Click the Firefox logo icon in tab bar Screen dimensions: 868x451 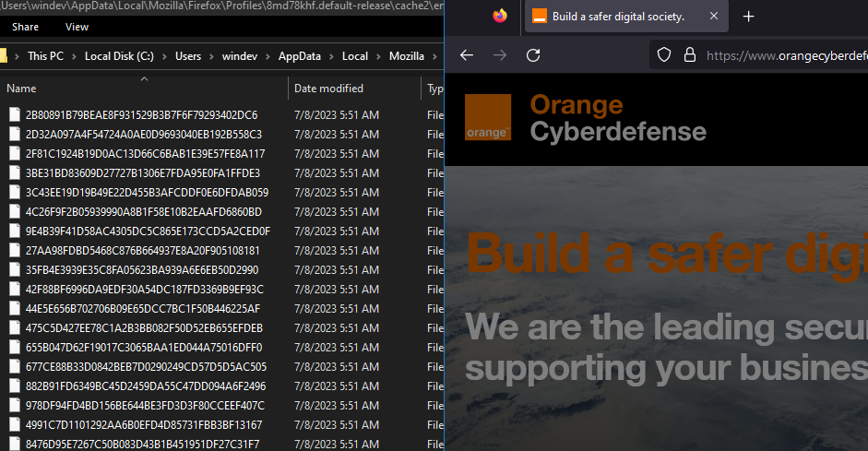(x=500, y=17)
